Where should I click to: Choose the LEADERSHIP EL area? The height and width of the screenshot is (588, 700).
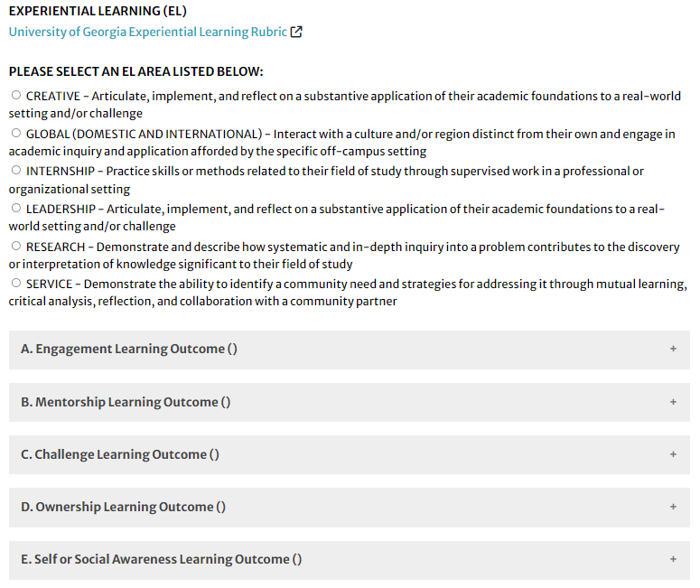[16, 208]
